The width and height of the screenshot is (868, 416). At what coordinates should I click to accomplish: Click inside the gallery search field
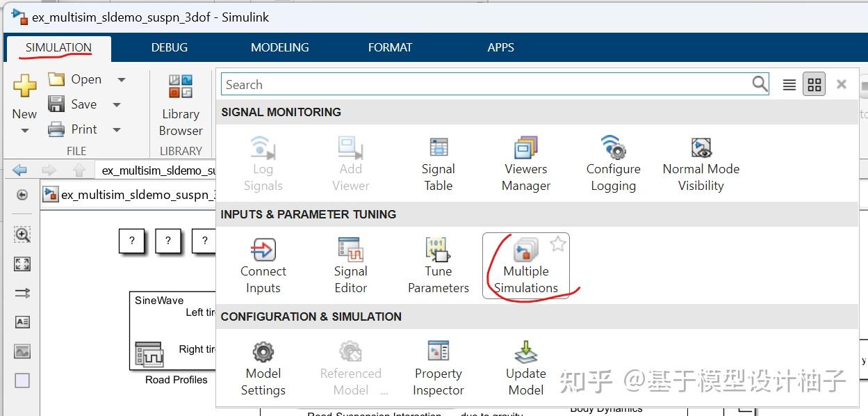pyautogui.click(x=486, y=83)
